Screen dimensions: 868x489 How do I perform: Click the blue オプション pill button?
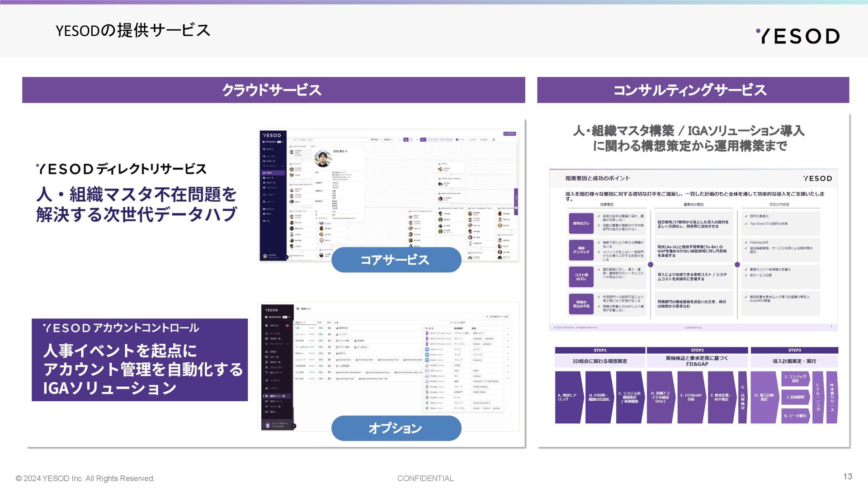tap(396, 428)
